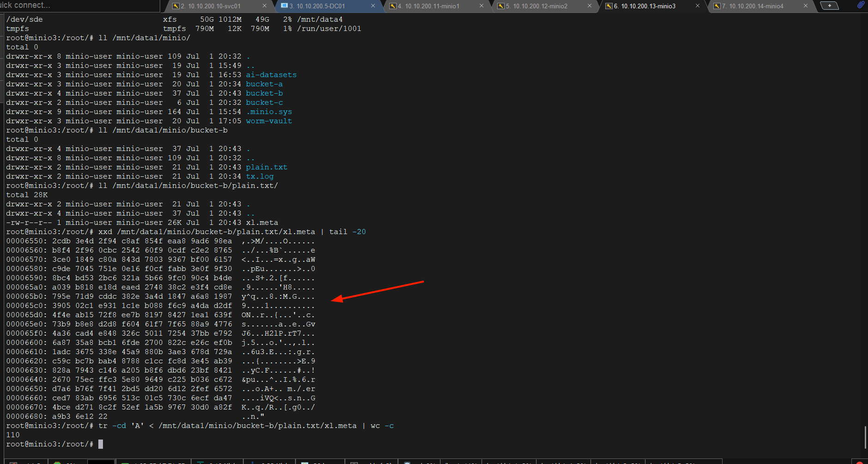Click the /run/user/1001 tmpfs mount text

[x=329, y=29]
